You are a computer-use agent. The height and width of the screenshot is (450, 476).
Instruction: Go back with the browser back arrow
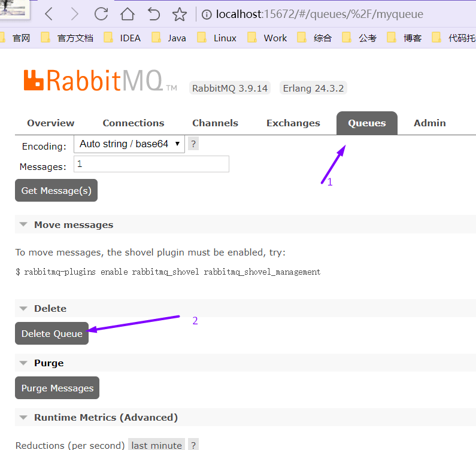click(49, 14)
